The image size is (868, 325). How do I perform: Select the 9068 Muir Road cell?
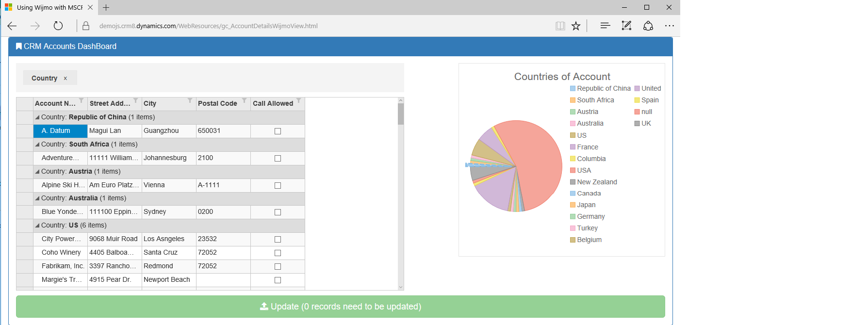click(115, 239)
